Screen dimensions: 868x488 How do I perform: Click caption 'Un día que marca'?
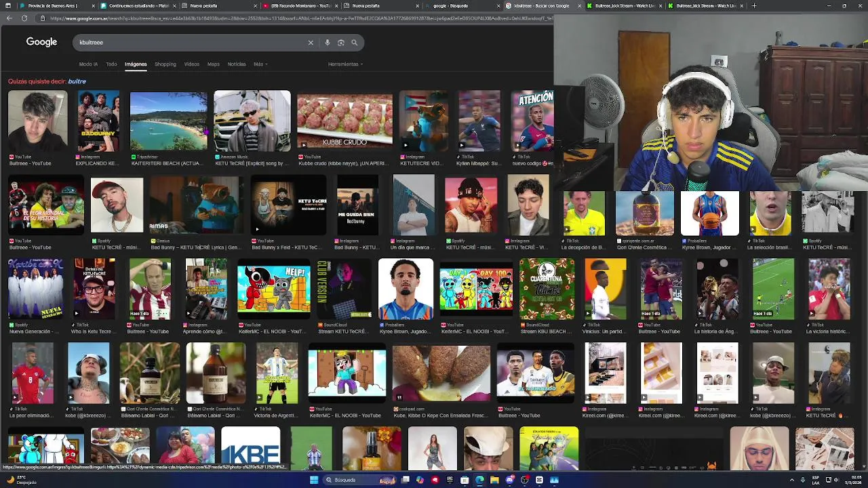tap(412, 247)
